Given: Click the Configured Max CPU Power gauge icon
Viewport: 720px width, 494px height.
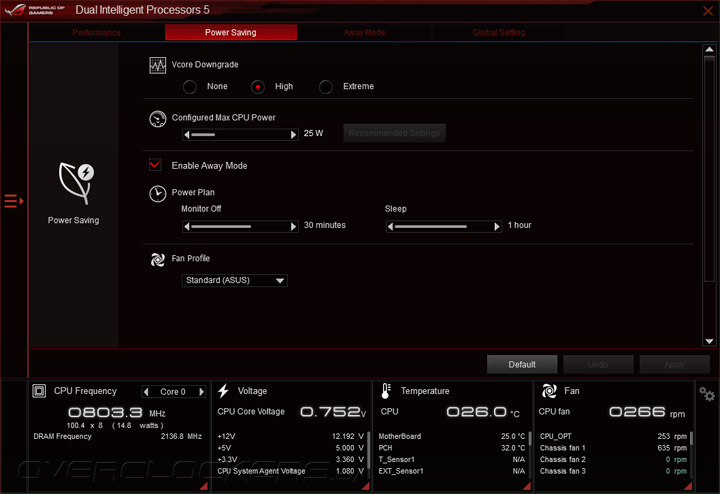Looking at the screenshot, I should click(x=158, y=119).
